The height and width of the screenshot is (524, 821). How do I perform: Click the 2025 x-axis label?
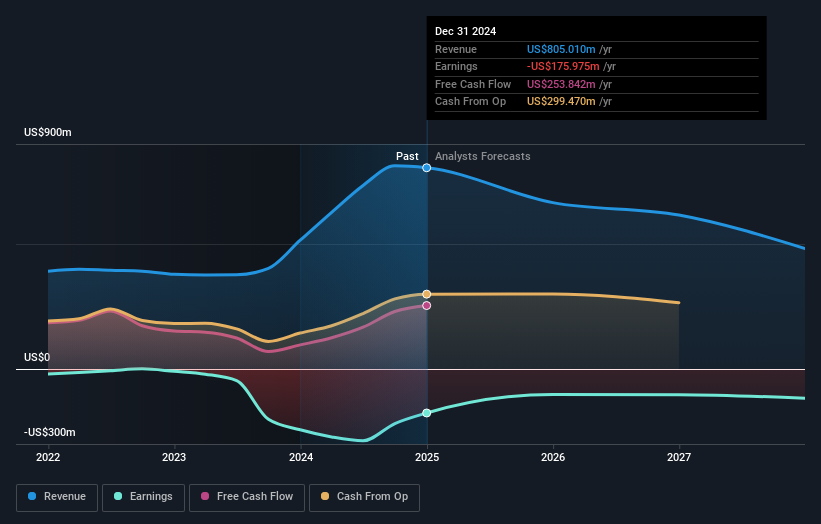click(427, 457)
